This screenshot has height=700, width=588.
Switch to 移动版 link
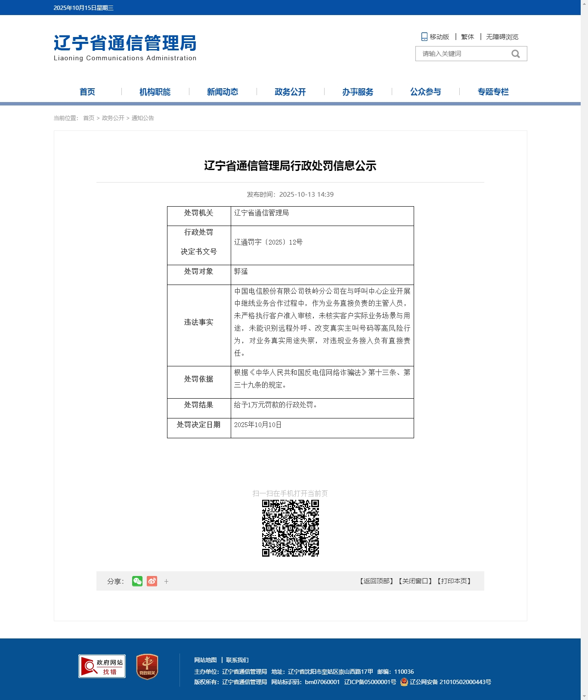(439, 37)
